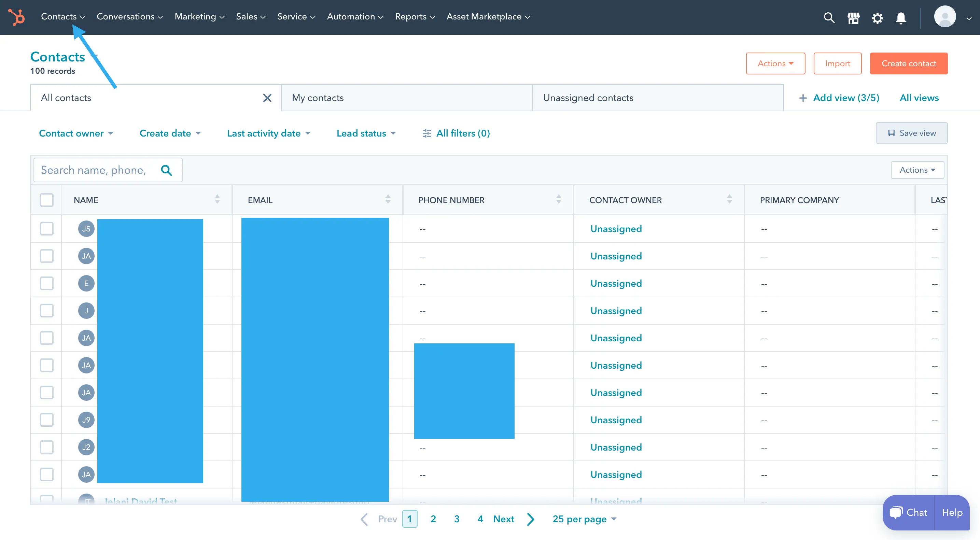The width and height of the screenshot is (980, 540).
Task: Click the notifications bell icon
Action: (901, 17)
